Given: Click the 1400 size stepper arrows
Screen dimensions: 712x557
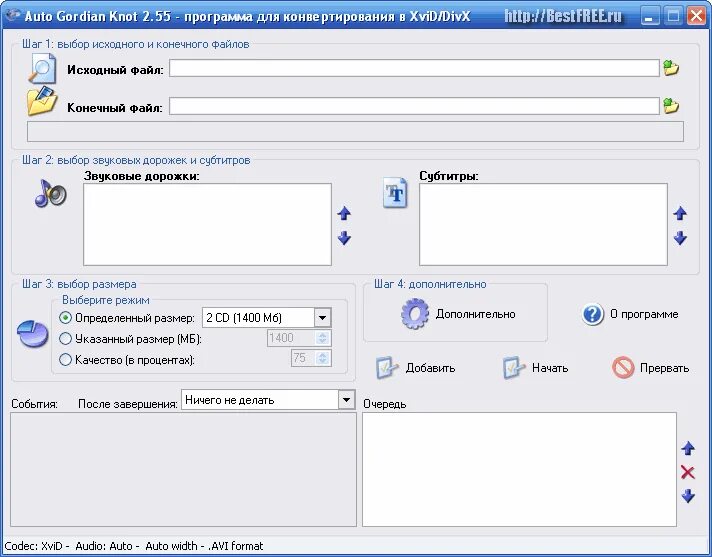Looking at the screenshot, I should pos(322,338).
